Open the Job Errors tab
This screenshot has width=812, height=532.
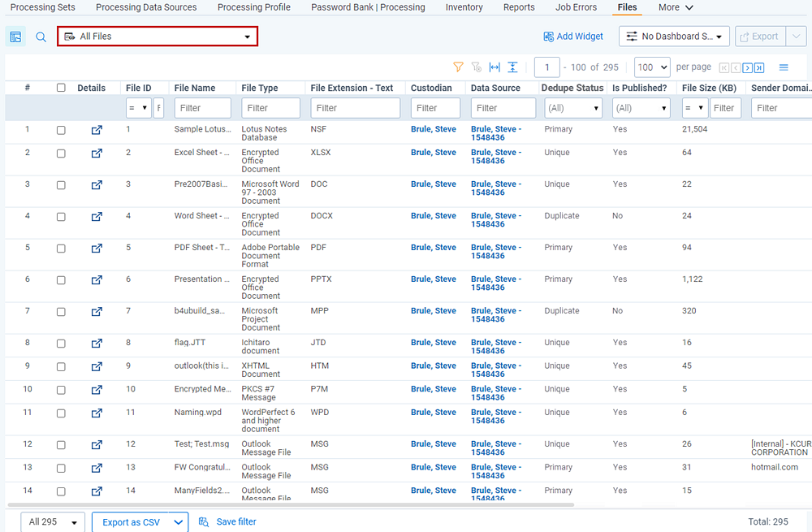coord(576,7)
